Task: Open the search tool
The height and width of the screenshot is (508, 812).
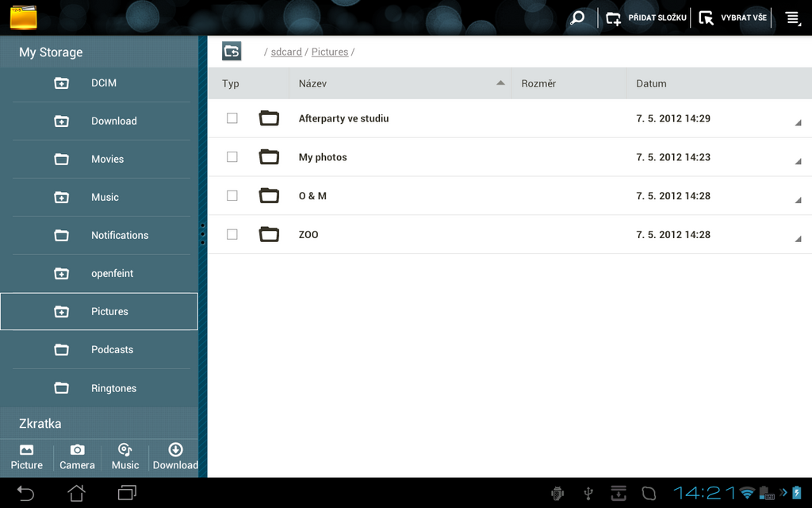Action: (x=577, y=17)
